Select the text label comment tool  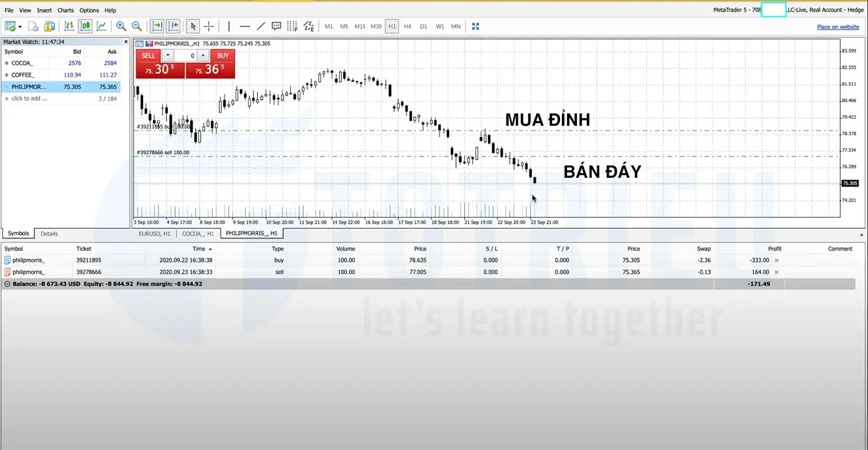tap(277, 26)
